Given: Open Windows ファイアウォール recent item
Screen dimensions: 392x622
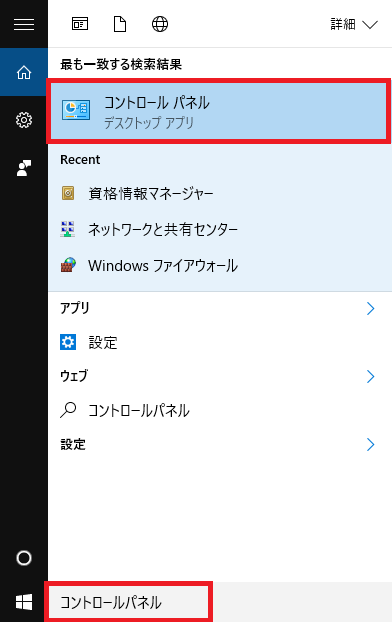Looking at the screenshot, I should coord(220,265).
